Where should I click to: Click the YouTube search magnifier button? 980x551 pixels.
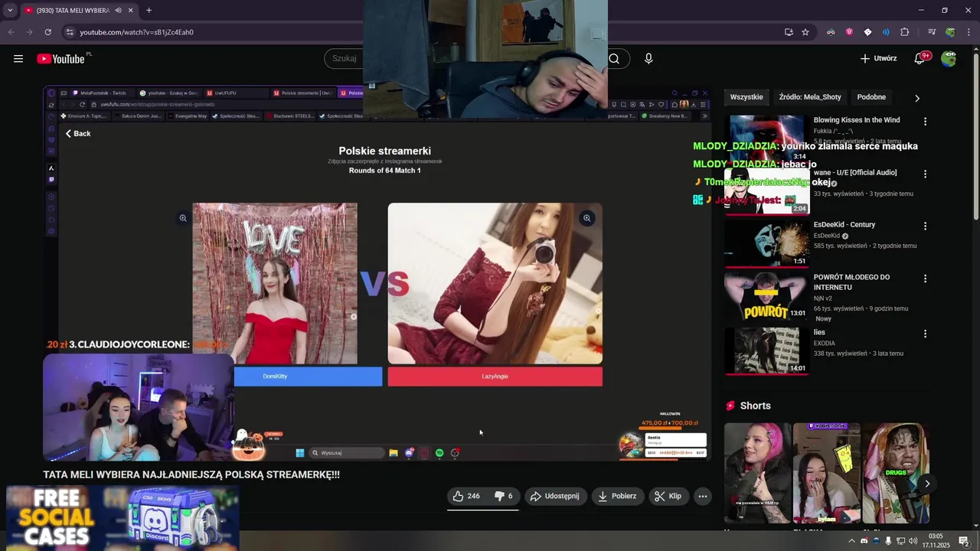[x=614, y=59]
